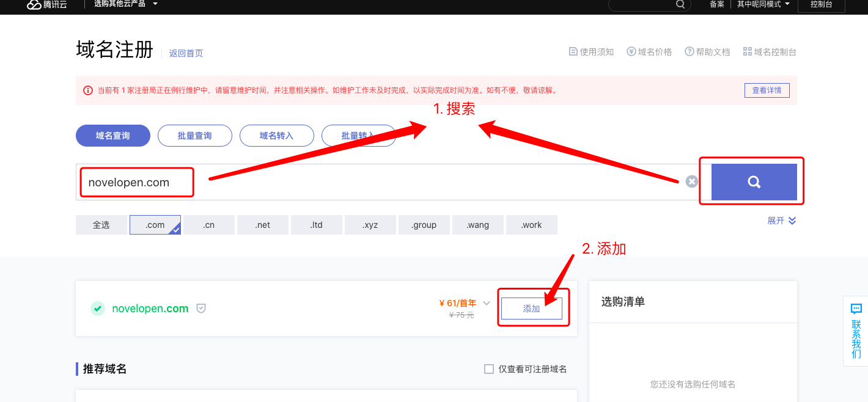Open the 其中呢同模式 account dropdown
The height and width of the screenshot is (402, 868).
coord(763,4)
